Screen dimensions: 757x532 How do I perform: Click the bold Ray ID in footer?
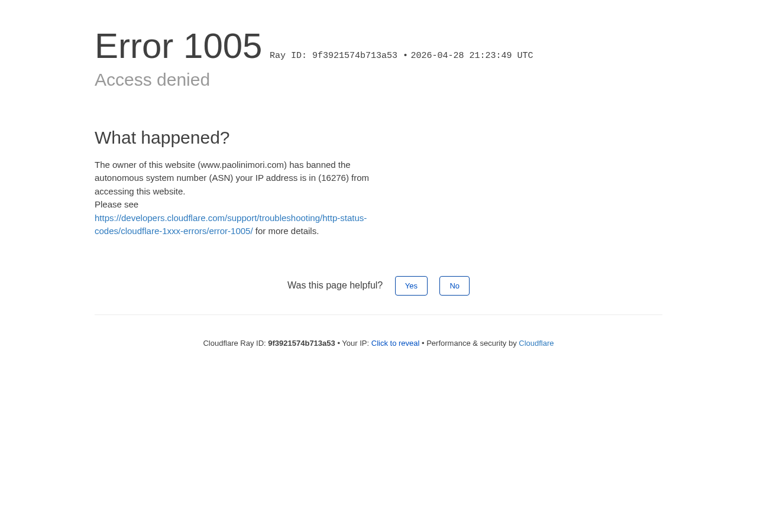pos(301,343)
